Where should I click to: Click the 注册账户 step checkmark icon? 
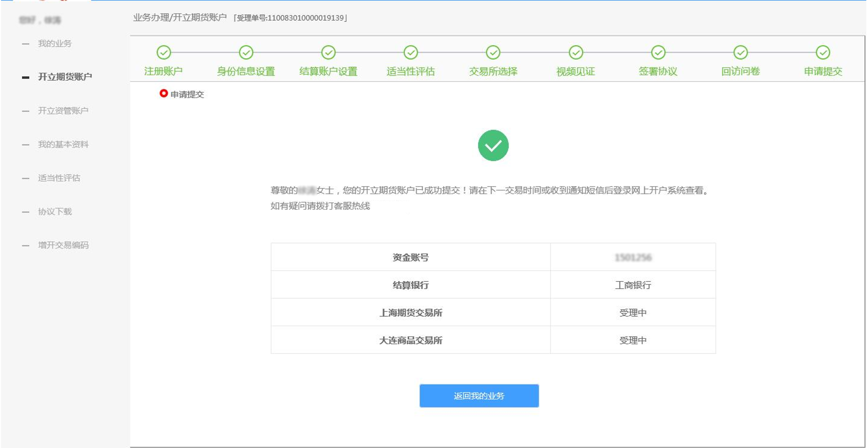(x=163, y=53)
